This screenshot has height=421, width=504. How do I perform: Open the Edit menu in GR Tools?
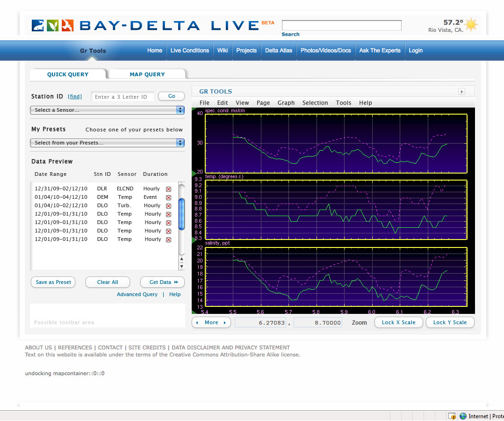click(x=223, y=102)
